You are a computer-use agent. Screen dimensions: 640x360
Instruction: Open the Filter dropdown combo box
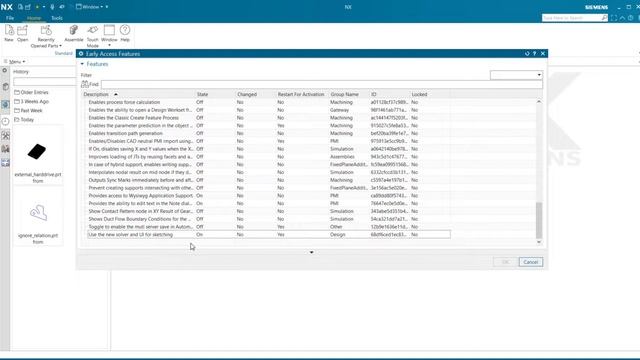(x=516, y=75)
